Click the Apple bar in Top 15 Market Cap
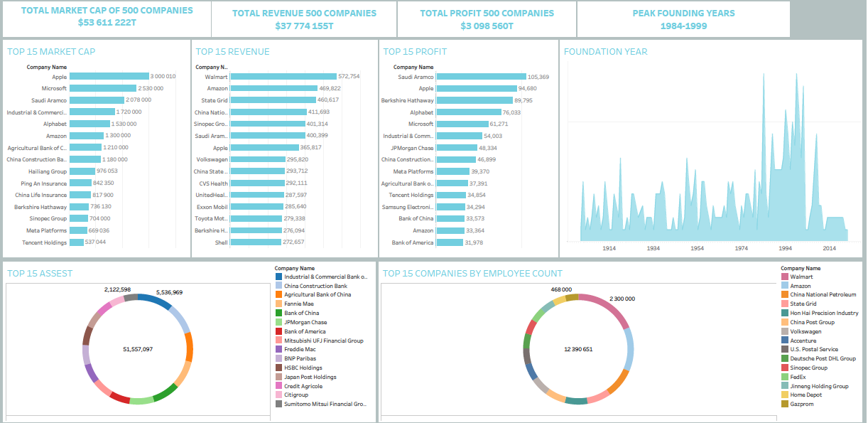The image size is (868, 423). (x=109, y=76)
